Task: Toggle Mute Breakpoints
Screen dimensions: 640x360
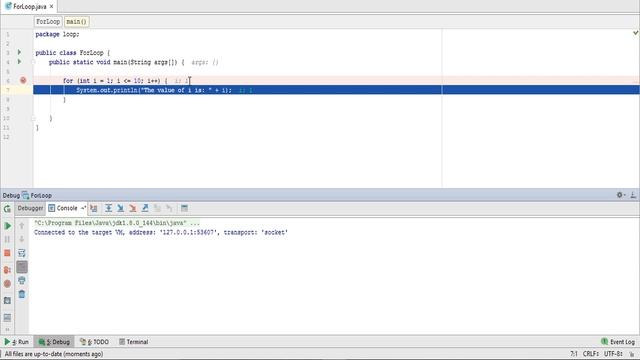Action: (7, 284)
